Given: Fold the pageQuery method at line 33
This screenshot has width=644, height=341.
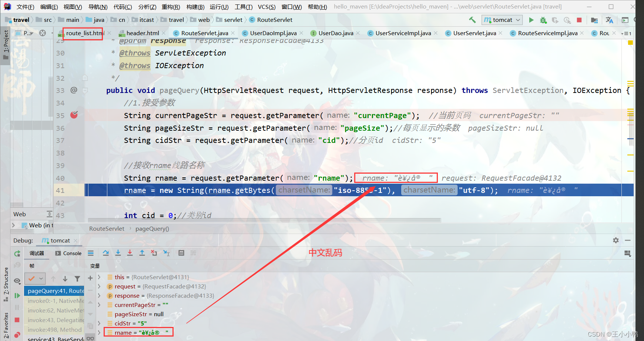Looking at the screenshot, I should [x=85, y=90].
